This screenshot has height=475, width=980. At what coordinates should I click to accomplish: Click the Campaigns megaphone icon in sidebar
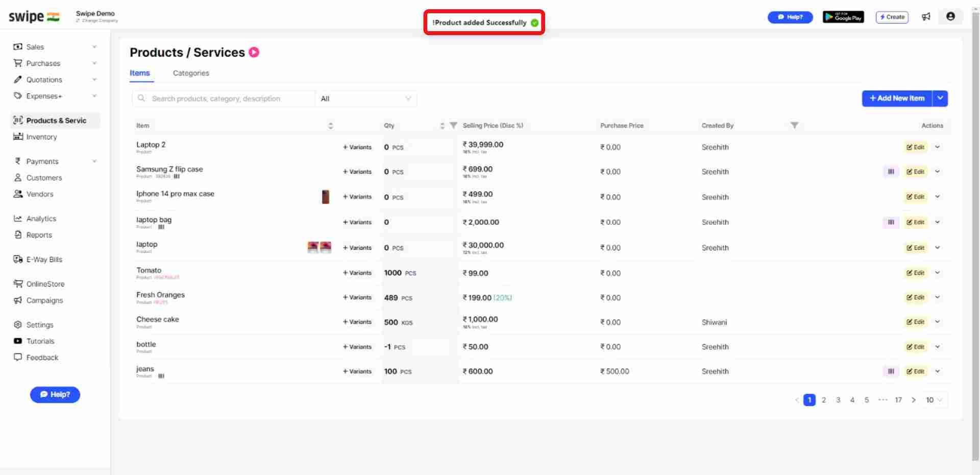(x=18, y=300)
